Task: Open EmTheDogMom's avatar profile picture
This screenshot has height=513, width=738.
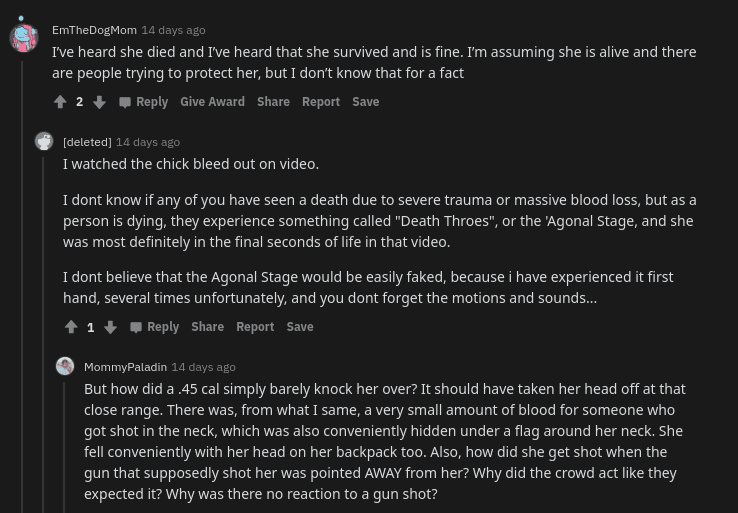Action: coord(23,37)
